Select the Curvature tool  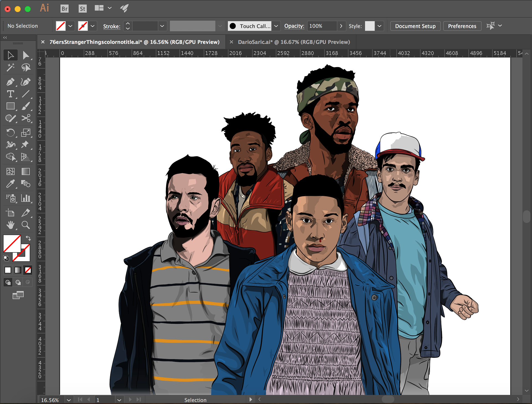pyautogui.click(x=26, y=82)
